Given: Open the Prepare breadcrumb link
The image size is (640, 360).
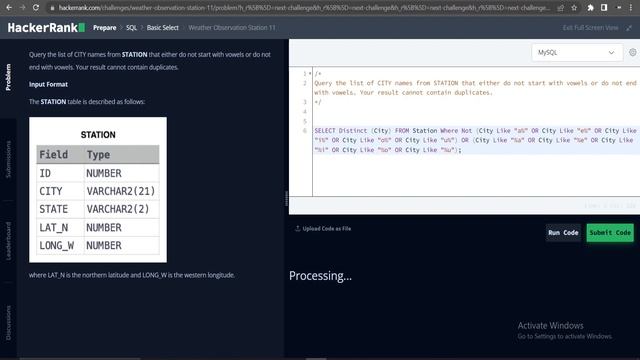Looking at the screenshot, I should tap(104, 28).
